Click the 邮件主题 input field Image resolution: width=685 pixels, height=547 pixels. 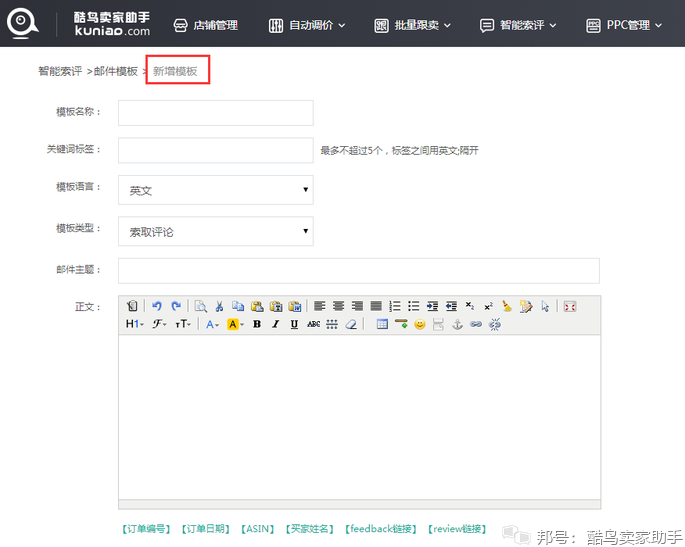pos(358,271)
